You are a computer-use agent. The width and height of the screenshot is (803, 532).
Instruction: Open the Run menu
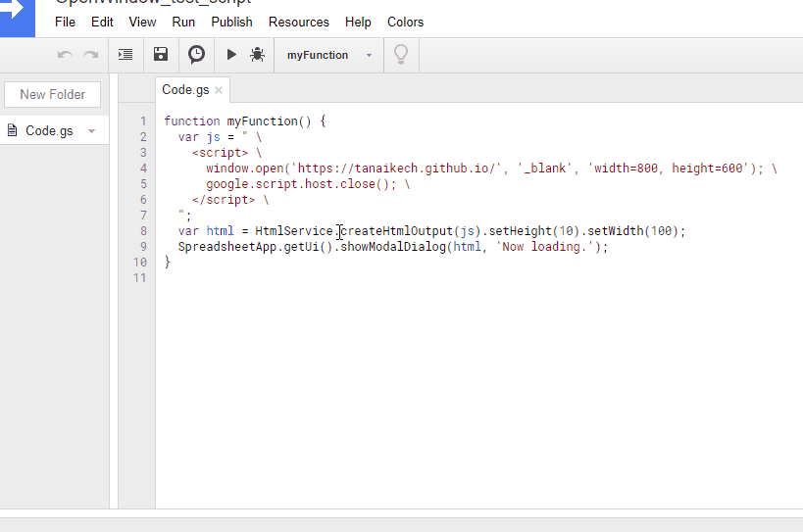click(183, 22)
